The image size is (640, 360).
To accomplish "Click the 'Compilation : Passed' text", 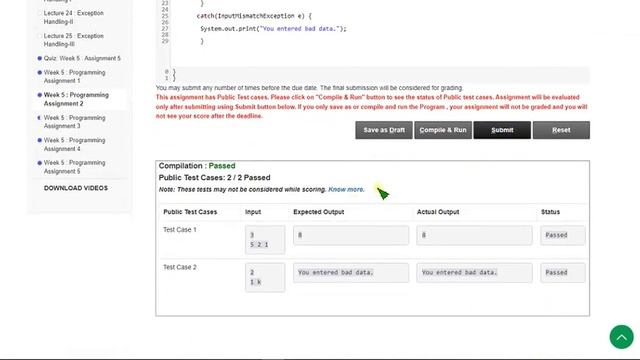I will click(197, 166).
